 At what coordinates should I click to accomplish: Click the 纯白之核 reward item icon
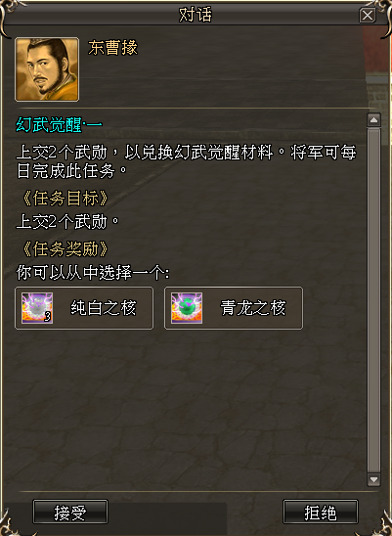click(x=37, y=308)
